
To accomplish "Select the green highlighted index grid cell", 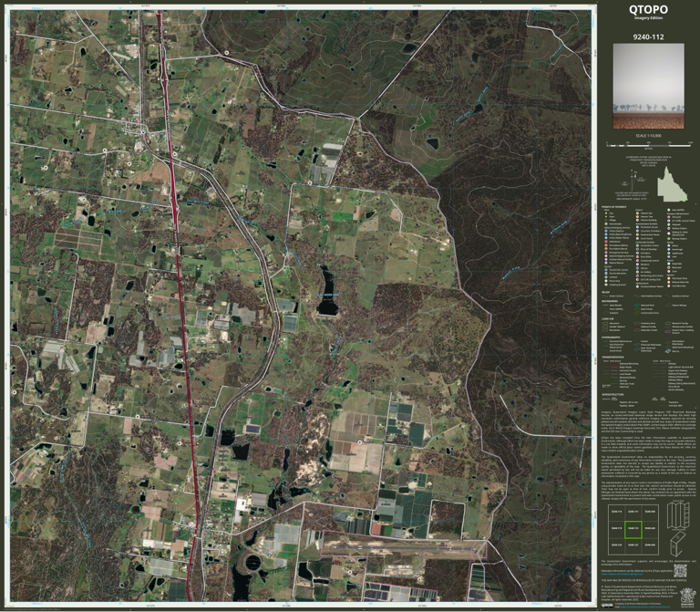I will pyautogui.click(x=633, y=529).
